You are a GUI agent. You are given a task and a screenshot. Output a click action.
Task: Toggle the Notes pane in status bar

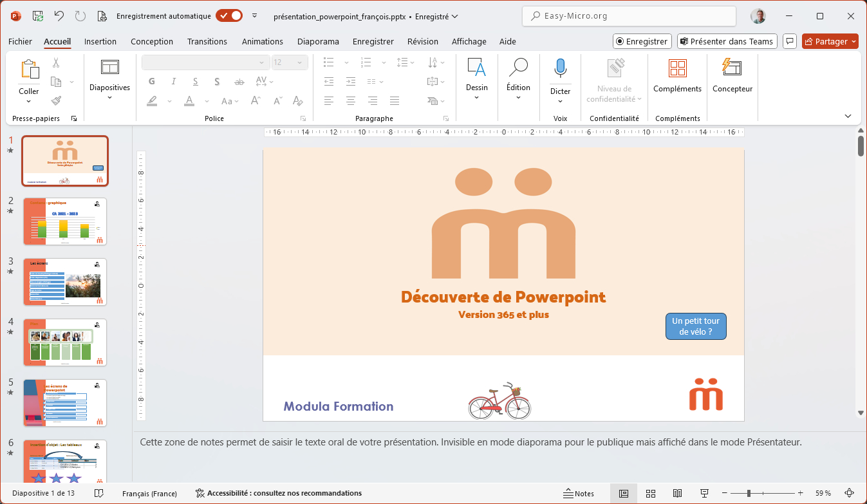579,493
